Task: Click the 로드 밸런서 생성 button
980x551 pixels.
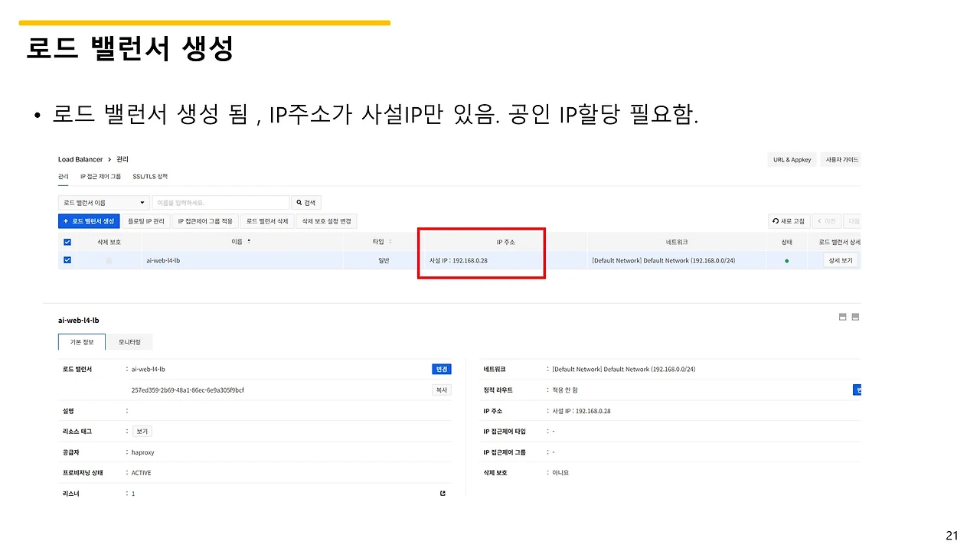Action: coord(89,221)
